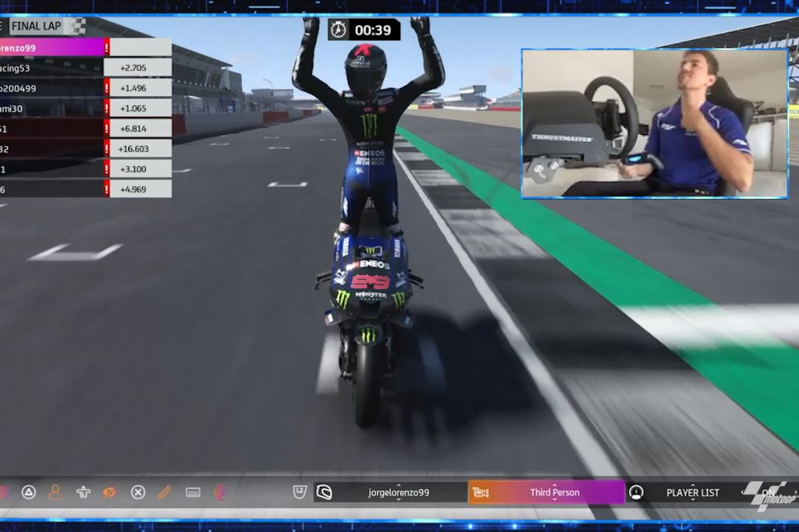Viewport: 799px width, 532px height.
Task: Click the magenta menu lines icon at toolbar edge
Action: [4, 492]
